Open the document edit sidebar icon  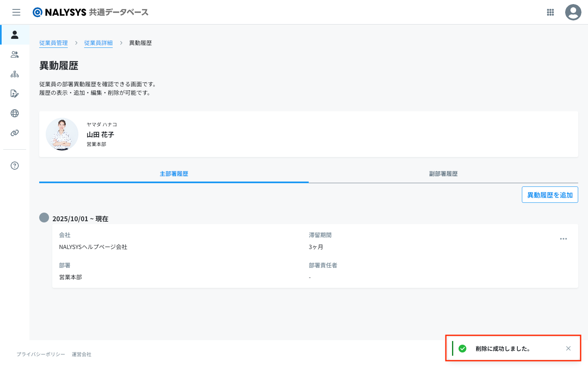pos(15,94)
